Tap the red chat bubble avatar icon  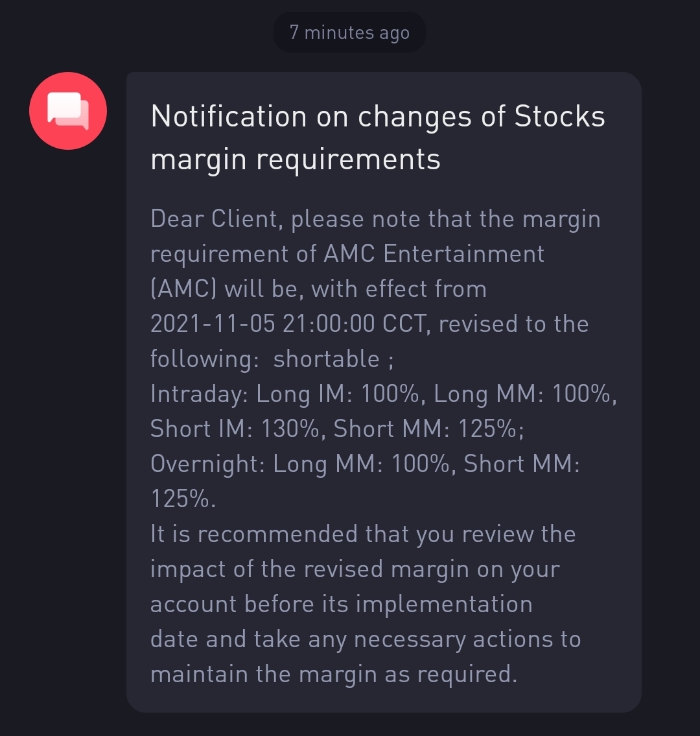68,111
